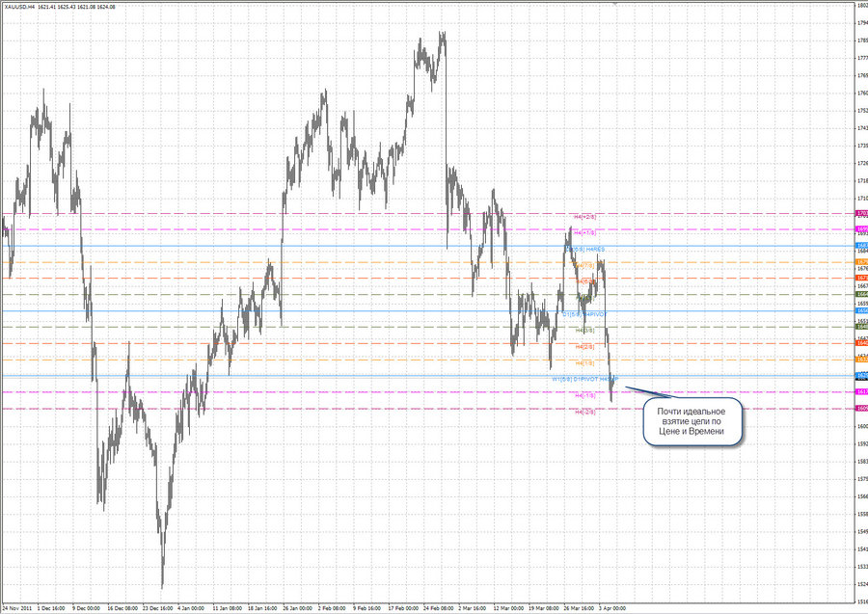Select the H4[-2/8] bottom level label
The image size is (868, 614).
point(585,412)
